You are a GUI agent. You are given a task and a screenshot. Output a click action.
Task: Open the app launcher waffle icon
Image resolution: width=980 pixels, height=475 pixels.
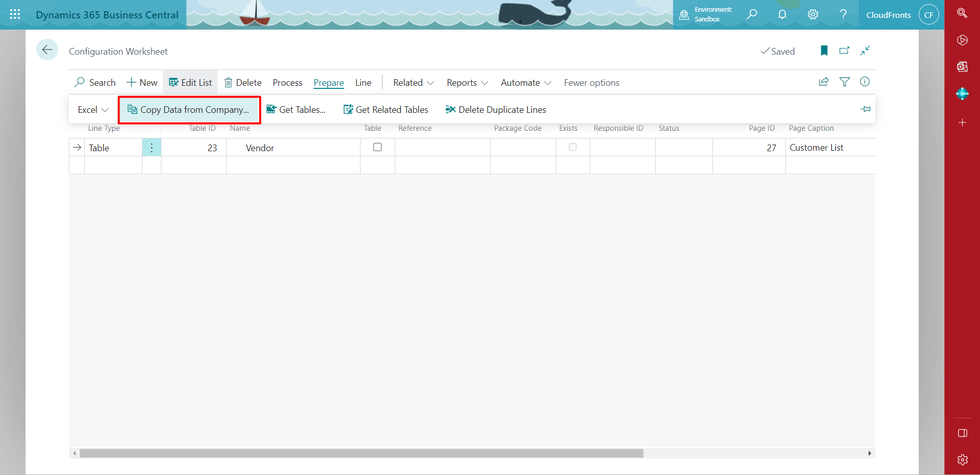[15, 14]
